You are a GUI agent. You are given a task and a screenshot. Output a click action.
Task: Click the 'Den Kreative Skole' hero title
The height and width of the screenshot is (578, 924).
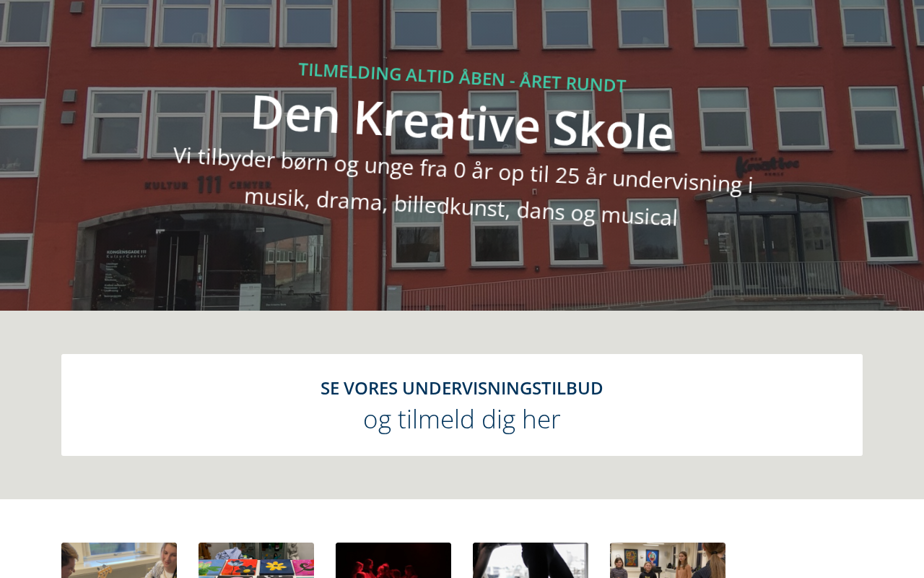tap(462, 121)
